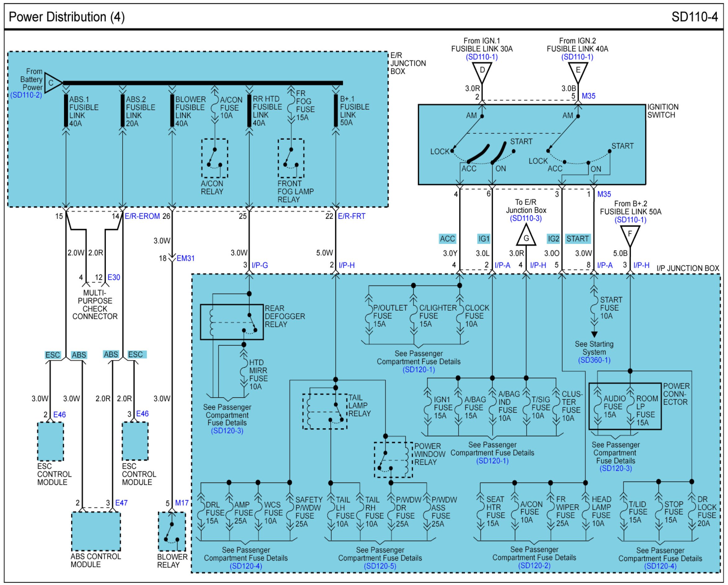The width and height of the screenshot is (728, 585).
Task: Click the rear defogger relay box
Action: (x=232, y=322)
